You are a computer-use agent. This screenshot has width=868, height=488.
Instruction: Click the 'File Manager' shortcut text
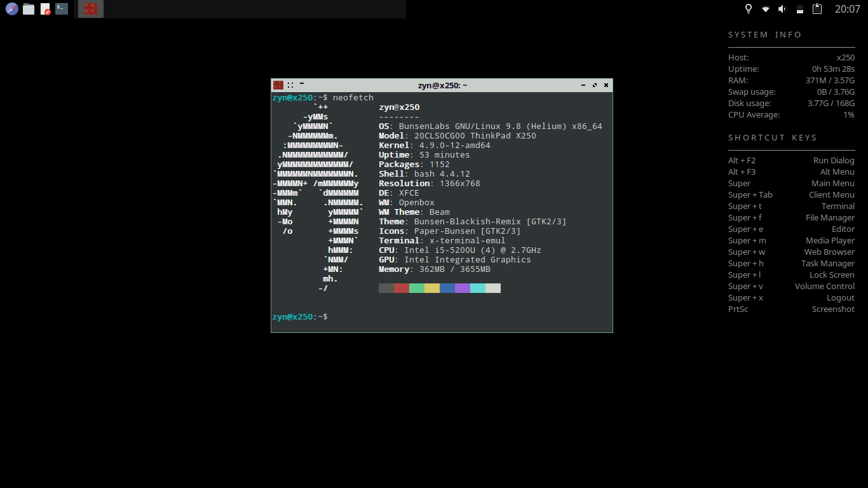point(830,218)
